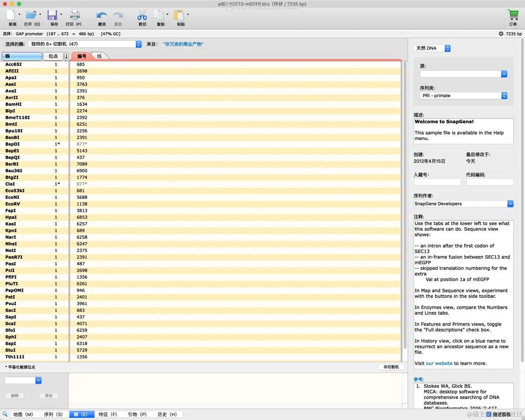Viewport: 525px width, 420px height.
Task: Undo with the 撤消 arrow icon
Action: pos(102,15)
